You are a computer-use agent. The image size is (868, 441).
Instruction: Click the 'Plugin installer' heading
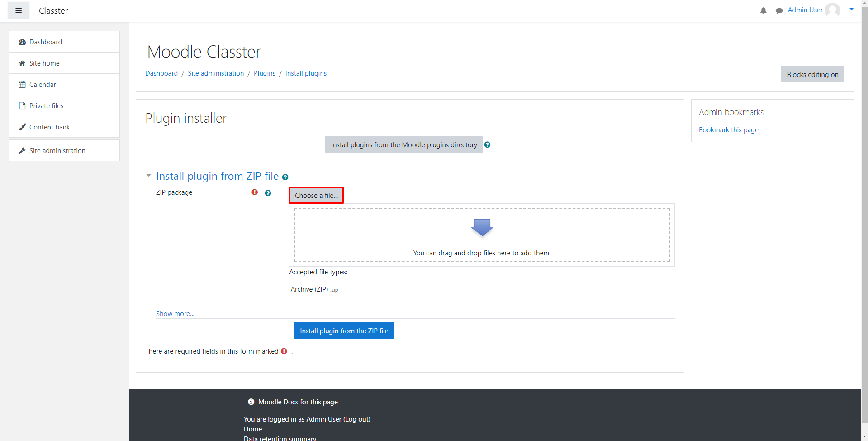tap(186, 118)
